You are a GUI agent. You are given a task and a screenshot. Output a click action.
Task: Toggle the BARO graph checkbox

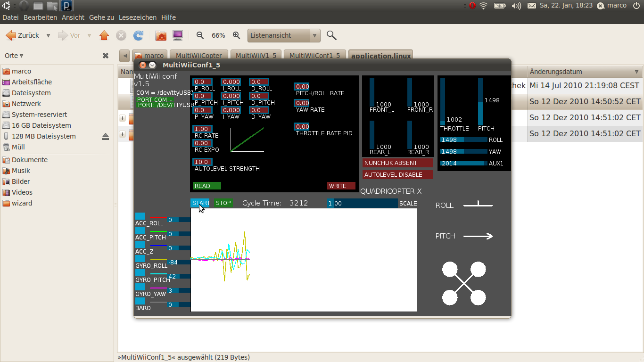click(x=140, y=301)
